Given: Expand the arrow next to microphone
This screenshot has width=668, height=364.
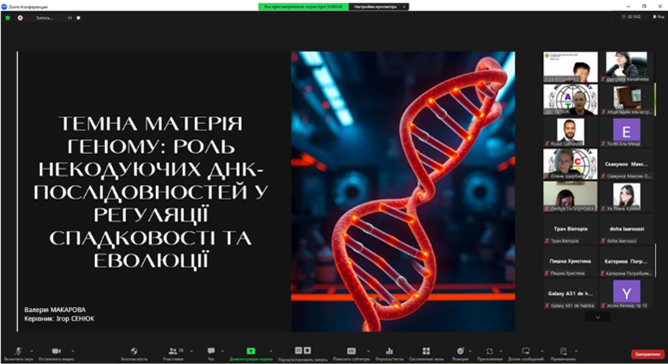Looking at the screenshot, I should [x=32, y=351].
